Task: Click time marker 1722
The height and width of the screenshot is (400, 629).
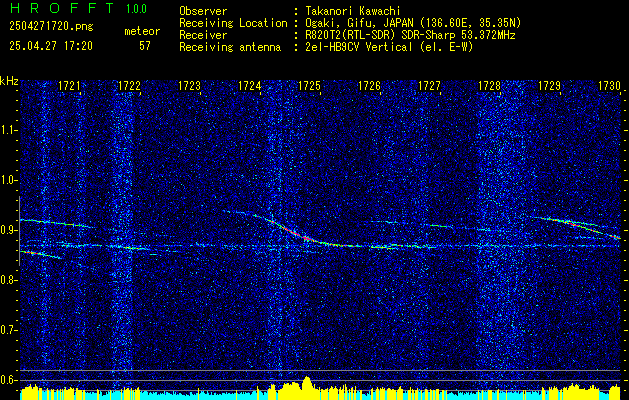Action: (130, 85)
